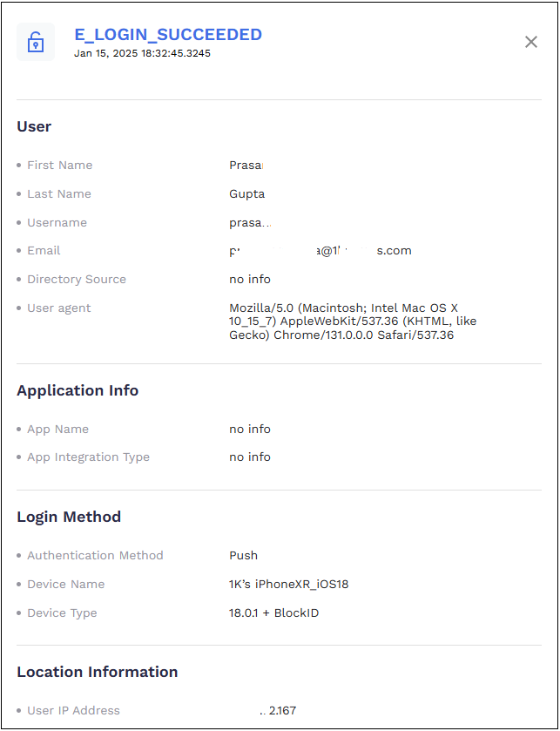Select the partially masked email address value

click(x=320, y=251)
